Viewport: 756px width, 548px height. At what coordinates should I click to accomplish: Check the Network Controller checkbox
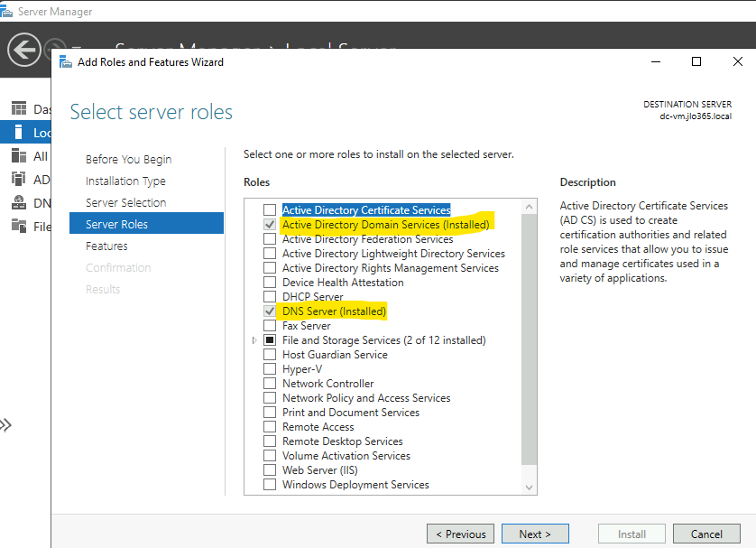click(270, 384)
